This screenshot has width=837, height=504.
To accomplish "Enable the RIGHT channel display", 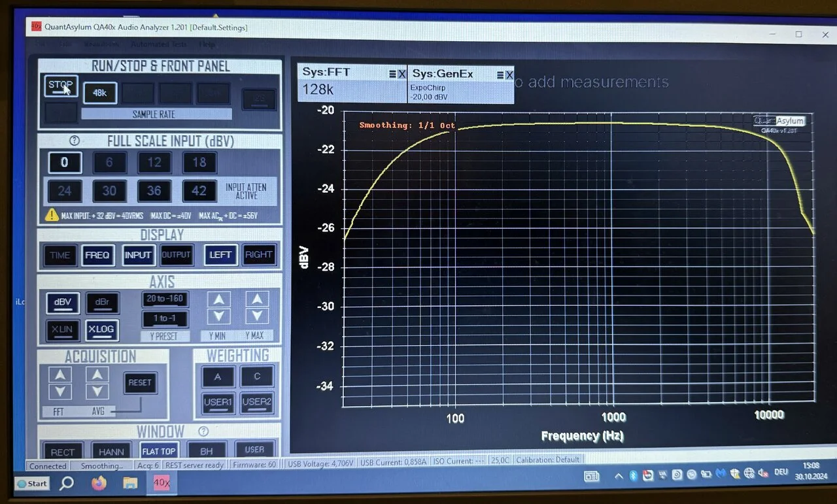I will (258, 255).
